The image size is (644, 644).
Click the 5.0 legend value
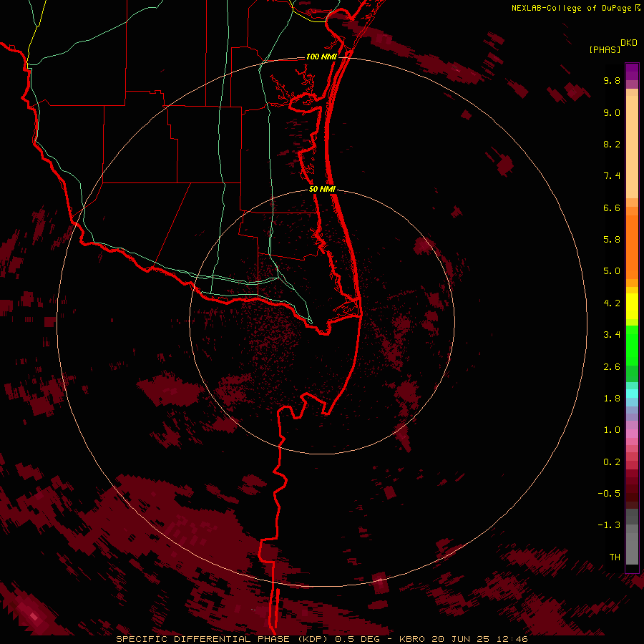[x=612, y=271]
